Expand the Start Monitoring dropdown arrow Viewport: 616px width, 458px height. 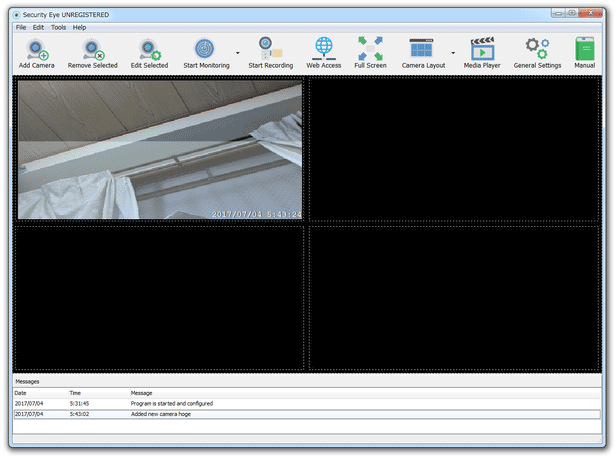click(x=238, y=53)
